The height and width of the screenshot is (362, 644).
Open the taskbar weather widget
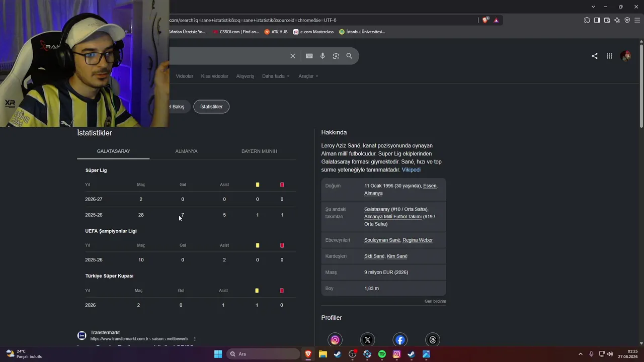coord(24,354)
